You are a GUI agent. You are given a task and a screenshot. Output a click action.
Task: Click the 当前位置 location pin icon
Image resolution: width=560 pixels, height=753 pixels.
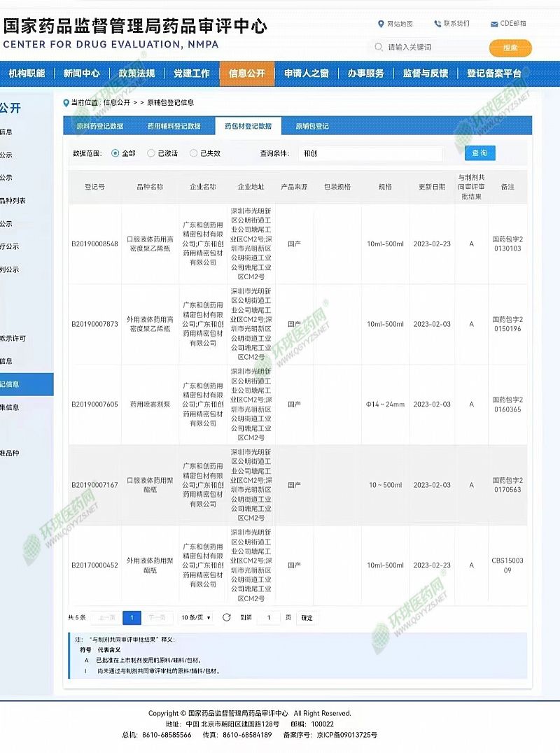[66, 102]
